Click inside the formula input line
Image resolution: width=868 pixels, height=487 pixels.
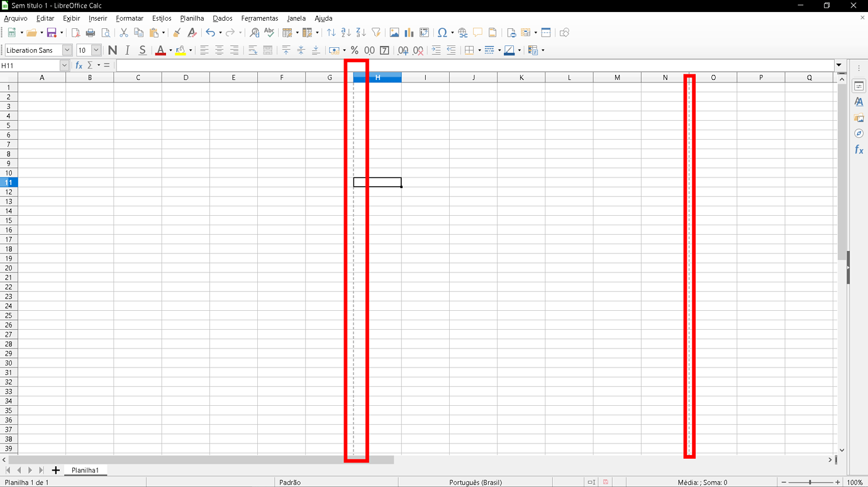point(440,65)
